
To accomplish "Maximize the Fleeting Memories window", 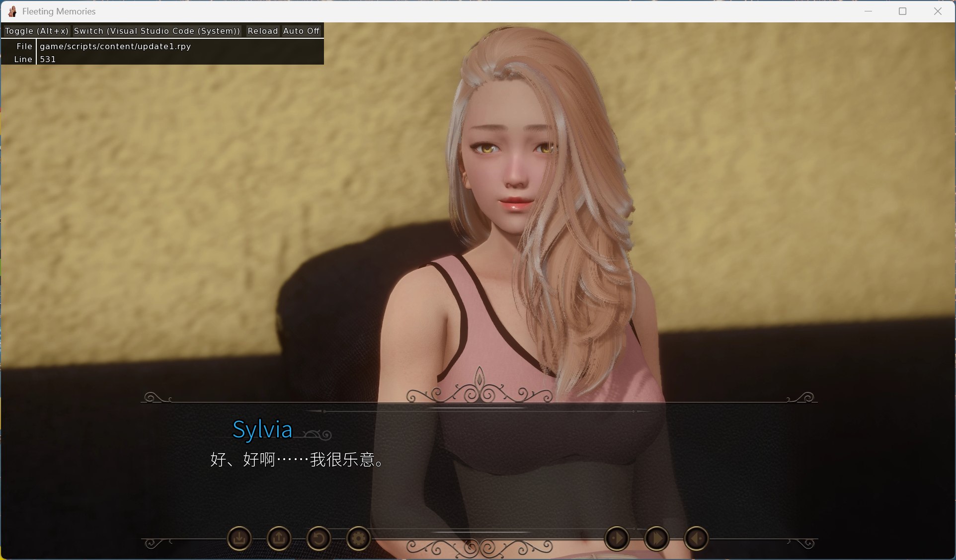I will pyautogui.click(x=902, y=11).
